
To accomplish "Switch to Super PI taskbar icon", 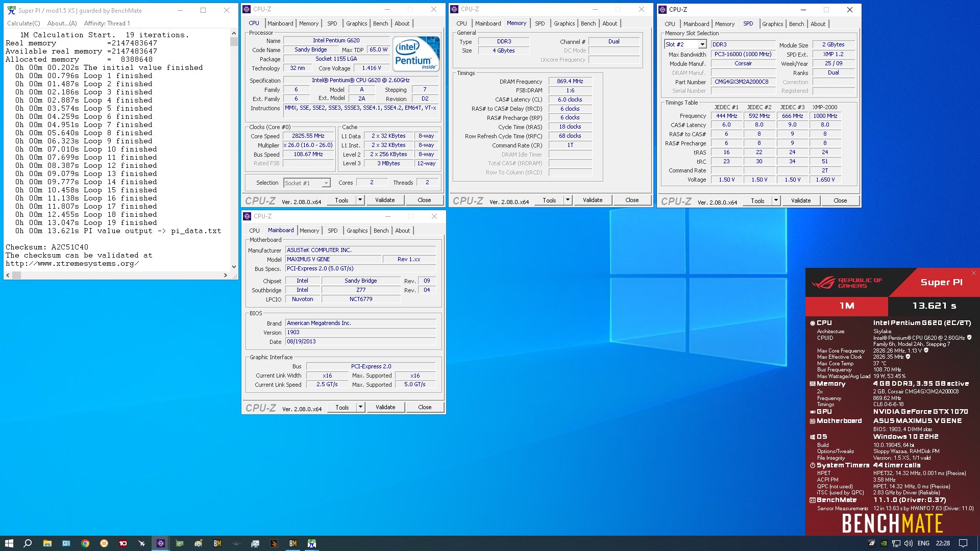I will tap(312, 543).
